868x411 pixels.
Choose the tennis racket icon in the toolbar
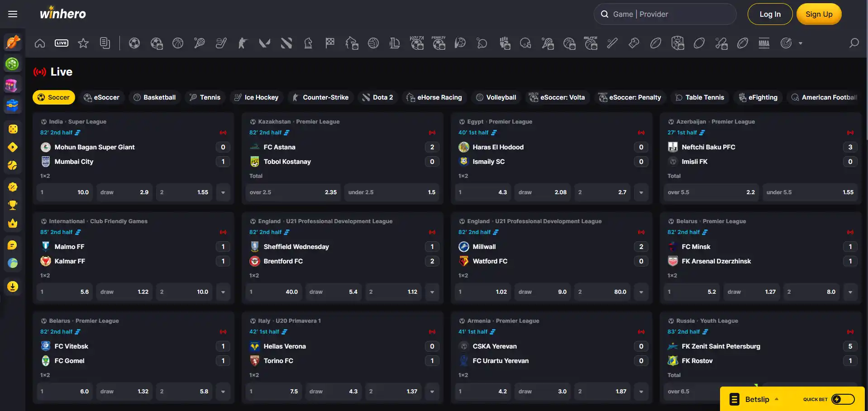200,43
